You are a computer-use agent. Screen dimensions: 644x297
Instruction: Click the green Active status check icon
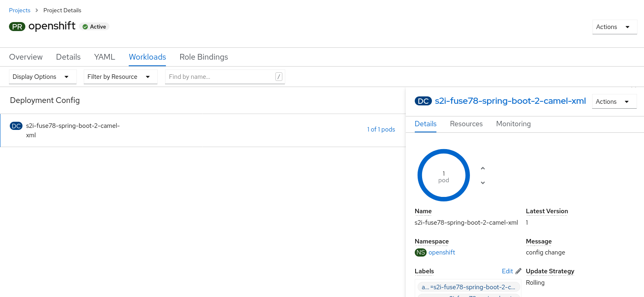[x=85, y=27]
